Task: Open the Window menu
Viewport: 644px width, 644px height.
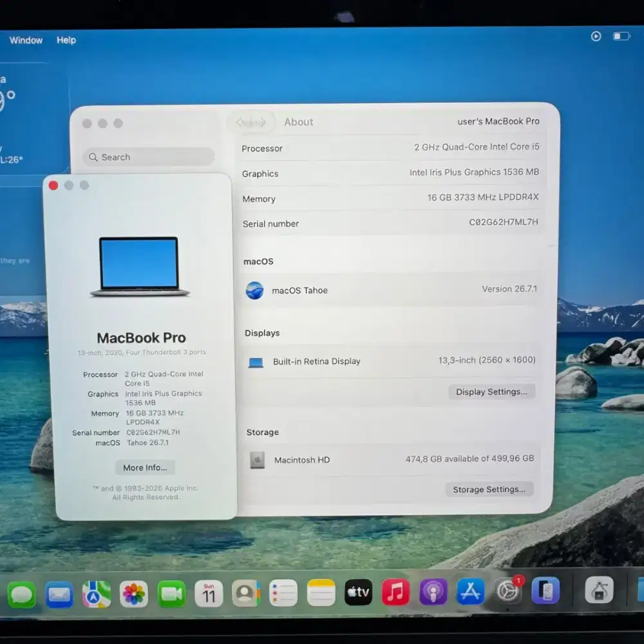Action: tap(26, 40)
